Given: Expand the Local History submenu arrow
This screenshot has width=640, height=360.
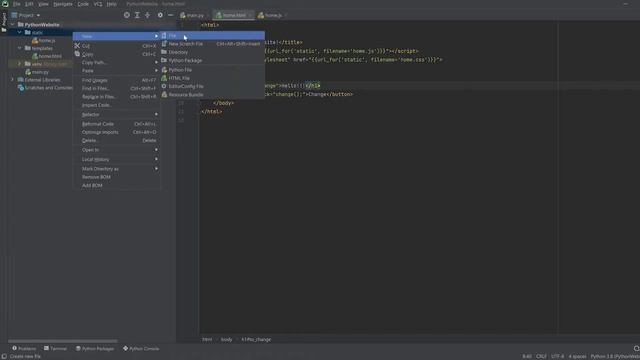Looking at the screenshot, I should click(156, 159).
